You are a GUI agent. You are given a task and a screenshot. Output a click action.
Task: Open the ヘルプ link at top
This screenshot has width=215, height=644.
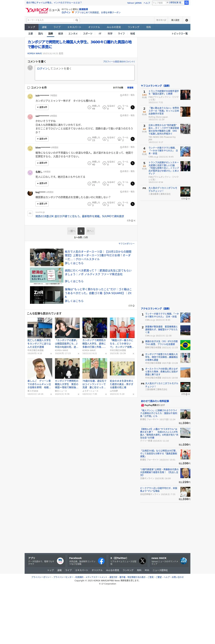[x=147, y=3]
